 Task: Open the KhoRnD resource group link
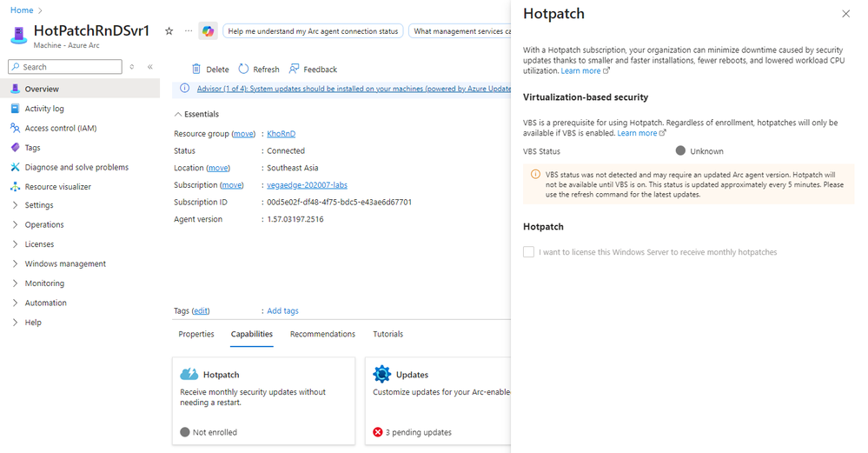pyautogui.click(x=281, y=134)
